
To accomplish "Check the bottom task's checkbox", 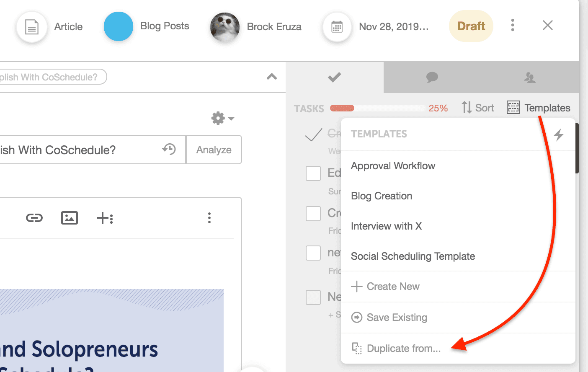I will point(313,297).
